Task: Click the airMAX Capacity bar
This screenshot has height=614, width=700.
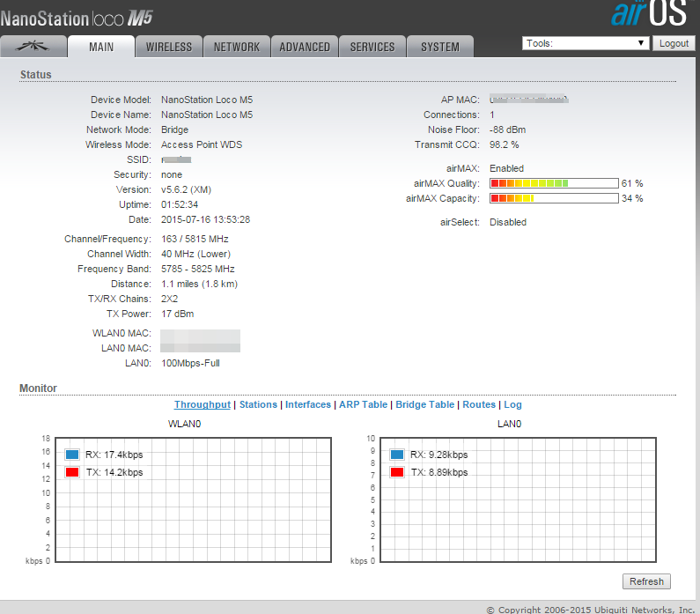Action: 554,198
